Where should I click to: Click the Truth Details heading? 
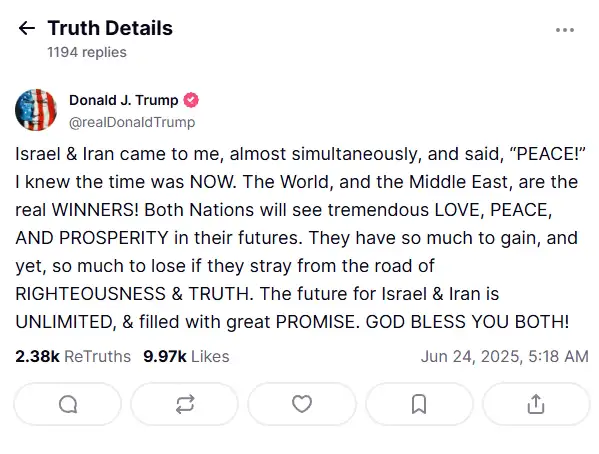point(110,28)
